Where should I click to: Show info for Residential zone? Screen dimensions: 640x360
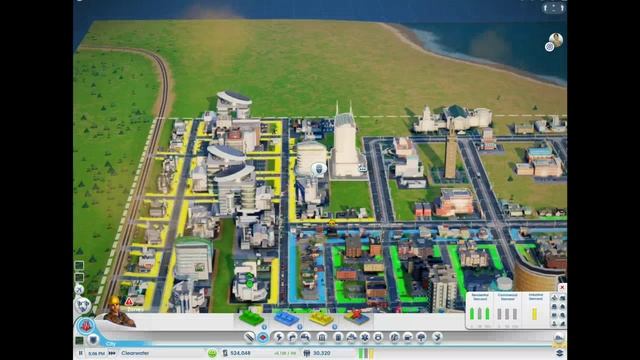[264, 327]
